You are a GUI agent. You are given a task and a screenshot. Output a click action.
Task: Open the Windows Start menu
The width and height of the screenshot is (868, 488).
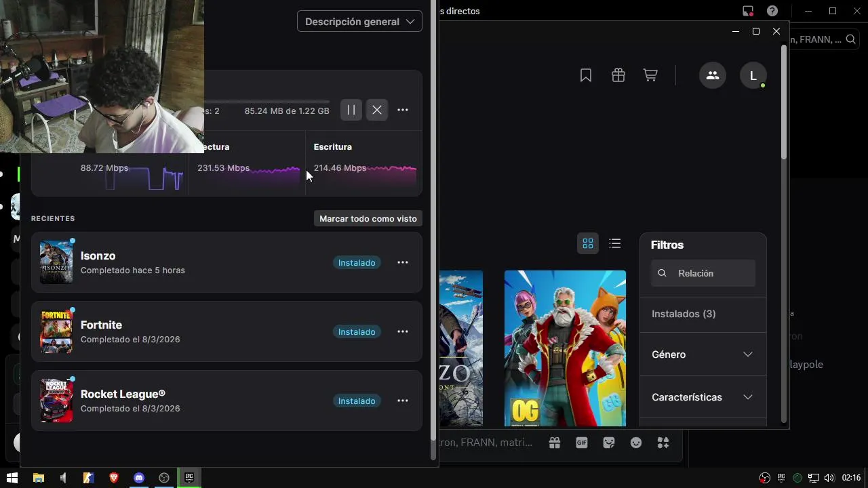pyautogui.click(x=12, y=478)
